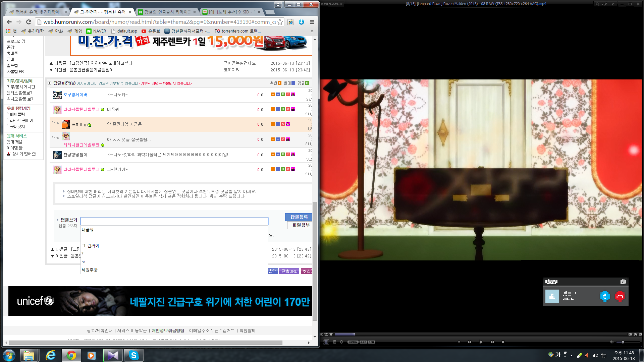Switch to 강철의 연금술사 리메이크 tab

(167, 12)
